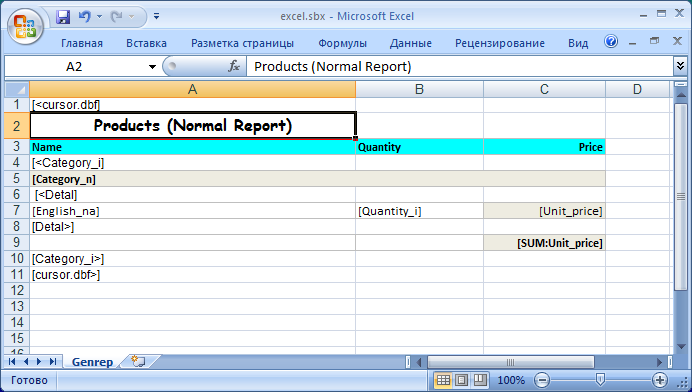Go to the previous sheet tab
Viewport: 692px width, 392px height.
(26, 362)
